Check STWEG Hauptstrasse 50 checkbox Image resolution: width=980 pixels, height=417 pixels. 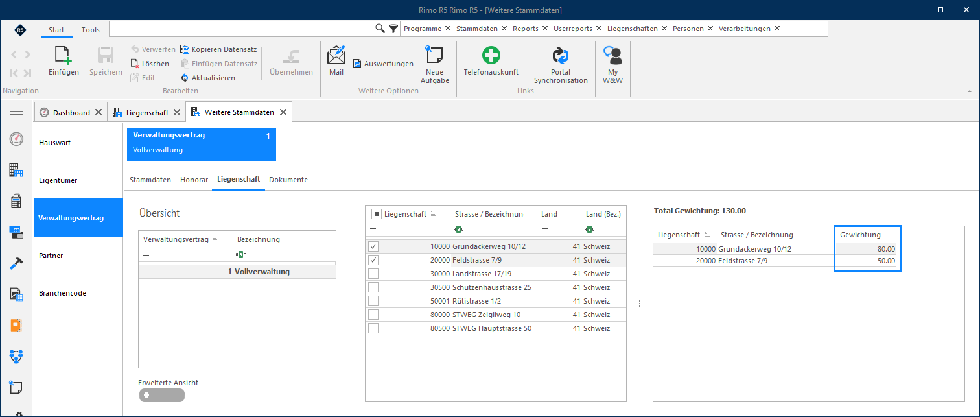point(373,328)
